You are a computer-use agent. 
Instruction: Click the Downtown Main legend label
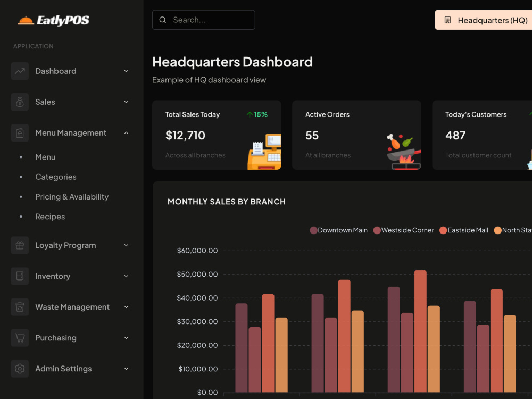coord(343,230)
